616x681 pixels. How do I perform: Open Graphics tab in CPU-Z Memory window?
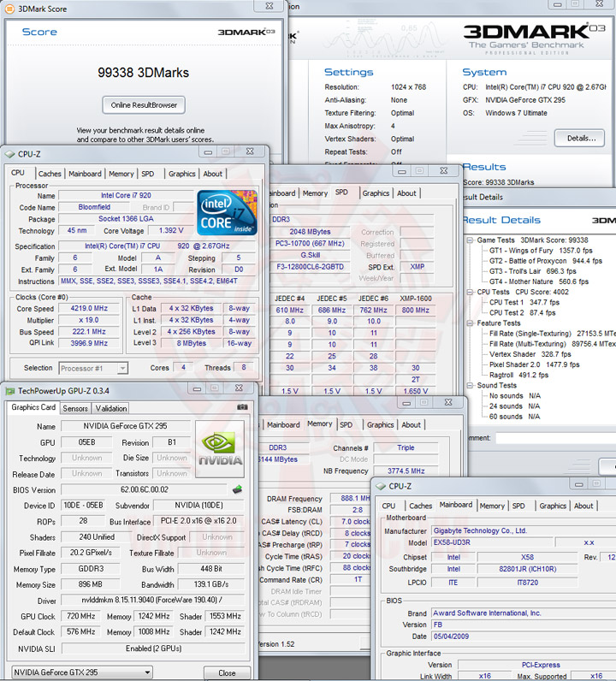[380, 425]
